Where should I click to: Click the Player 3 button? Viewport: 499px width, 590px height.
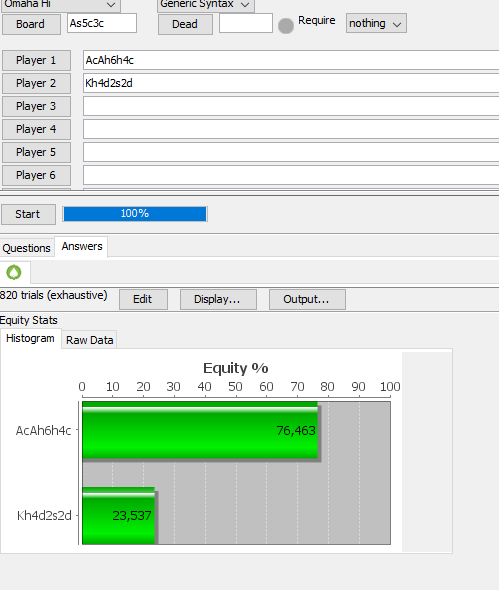(36, 106)
